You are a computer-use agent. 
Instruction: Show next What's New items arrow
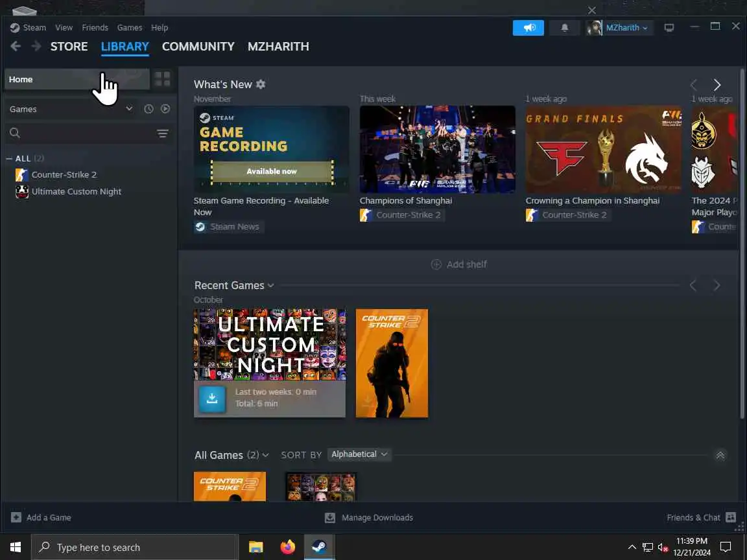click(717, 85)
